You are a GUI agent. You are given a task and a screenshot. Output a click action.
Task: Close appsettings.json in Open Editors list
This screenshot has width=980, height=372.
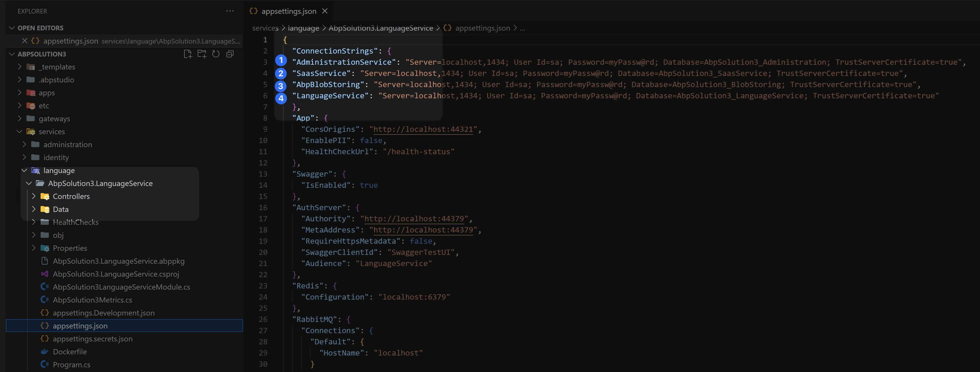(25, 41)
